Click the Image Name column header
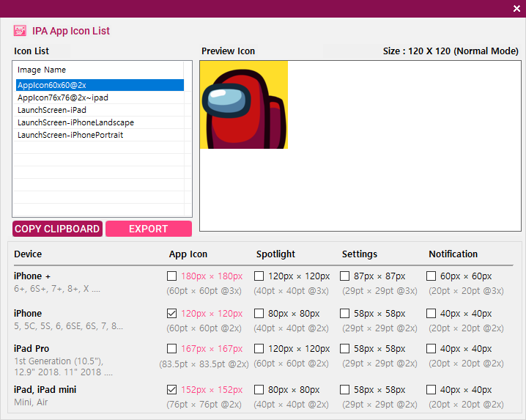 point(98,70)
